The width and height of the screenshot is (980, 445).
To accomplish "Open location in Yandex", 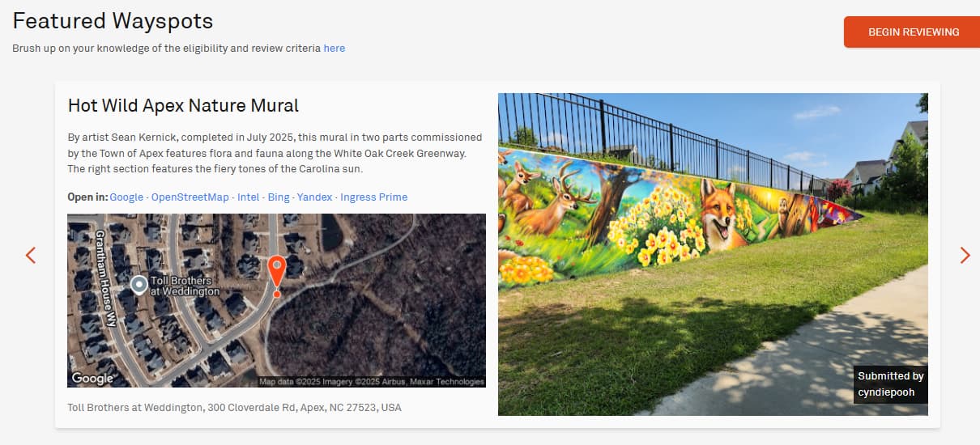I will coord(314,197).
